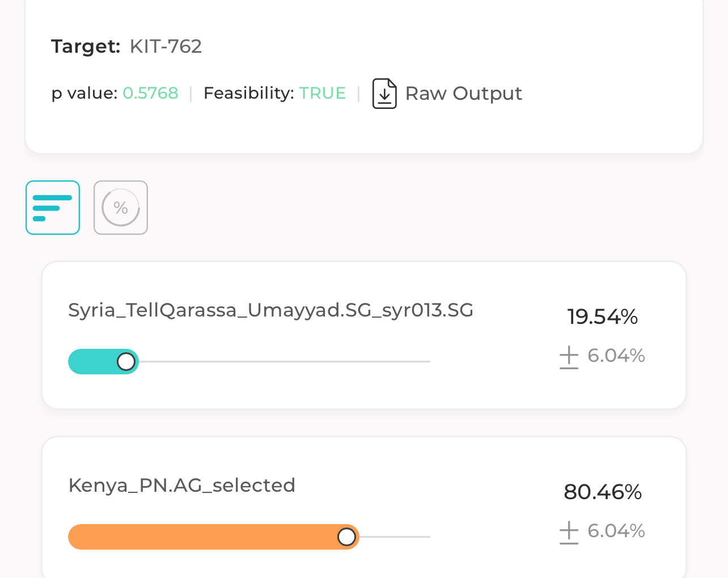Select the Kenya_PN.AG_selected source label
Image resolution: width=728 pixels, height=578 pixels.
[x=182, y=486]
